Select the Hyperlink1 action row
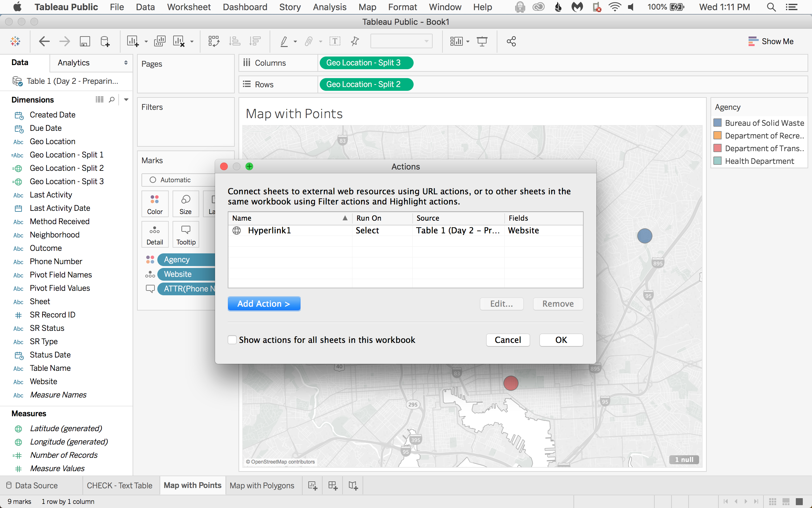The image size is (812, 508). pyautogui.click(x=405, y=231)
